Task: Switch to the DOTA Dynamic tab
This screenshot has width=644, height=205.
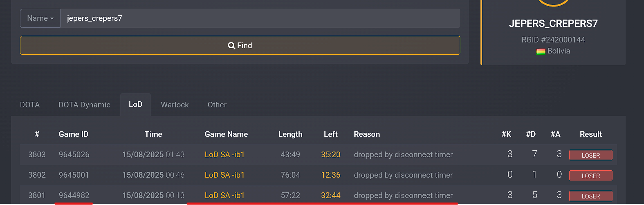Action: (84, 105)
